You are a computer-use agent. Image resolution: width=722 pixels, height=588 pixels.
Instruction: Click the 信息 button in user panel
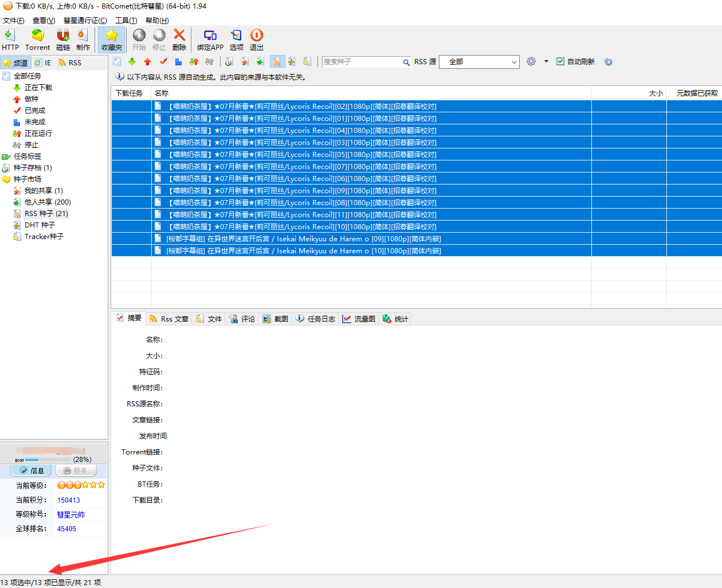point(32,471)
